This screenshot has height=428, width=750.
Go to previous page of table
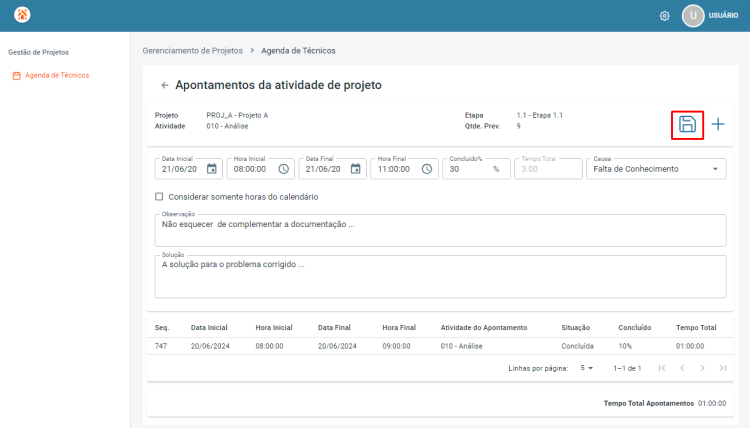(x=682, y=368)
